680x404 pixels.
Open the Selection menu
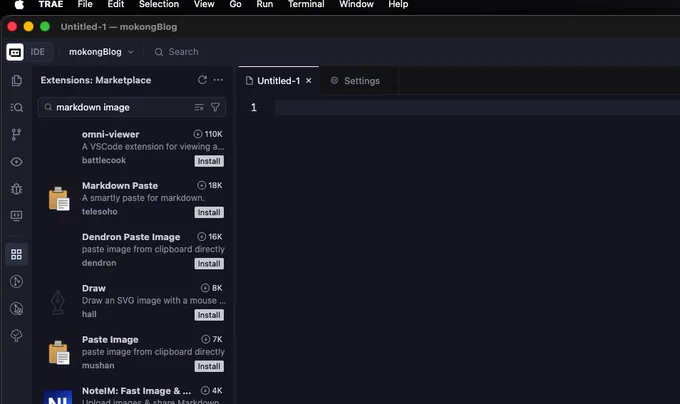(159, 4)
